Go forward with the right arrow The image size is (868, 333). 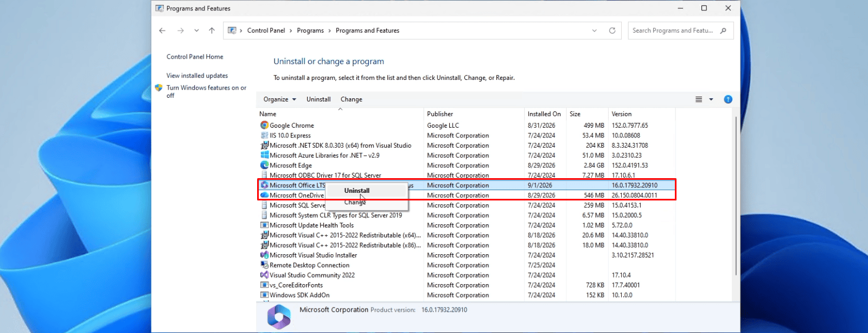tap(181, 30)
